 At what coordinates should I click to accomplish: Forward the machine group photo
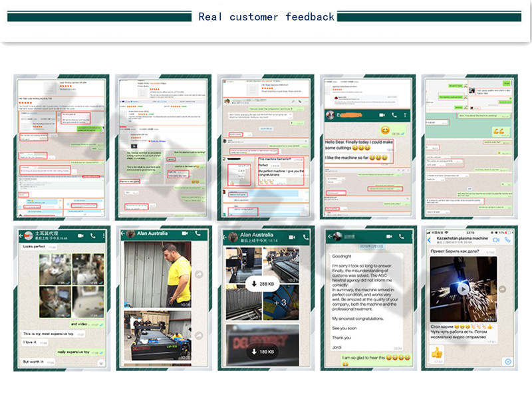coord(199,335)
